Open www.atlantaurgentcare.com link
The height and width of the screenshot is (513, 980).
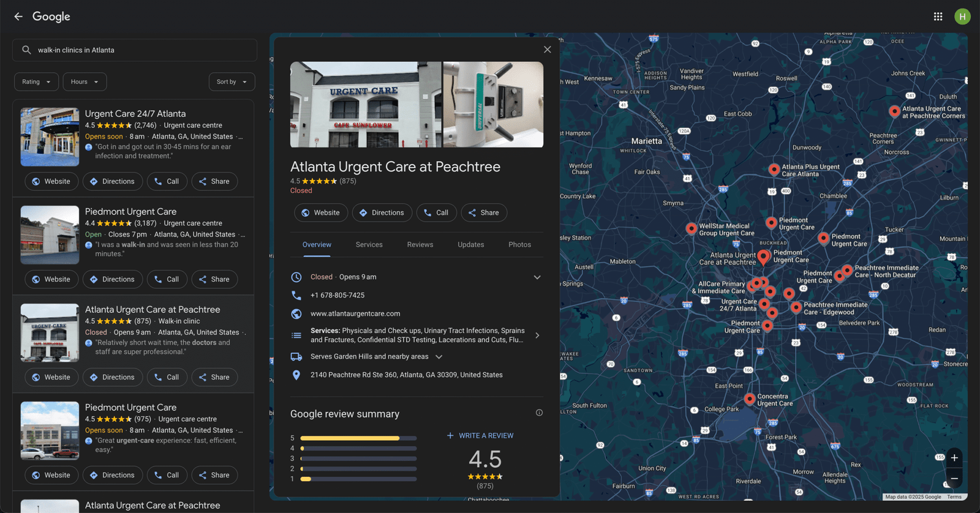pos(355,314)
